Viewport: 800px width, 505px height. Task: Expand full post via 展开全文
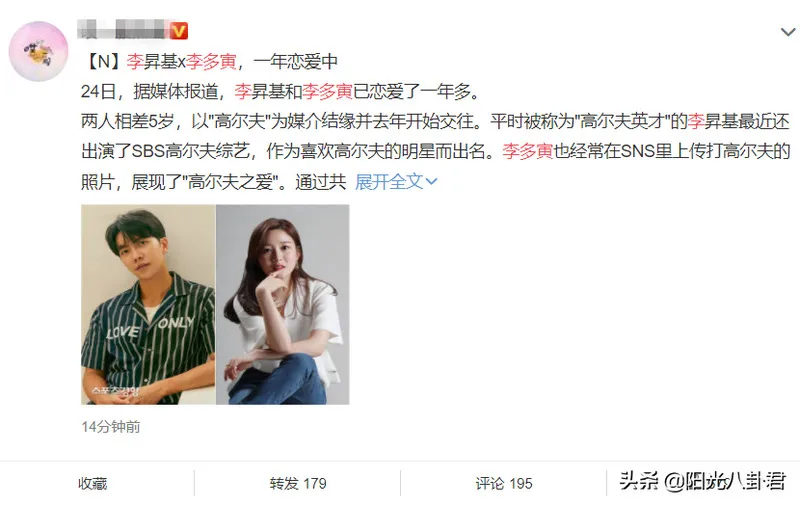pyautogui.click(x=396, y=181)
